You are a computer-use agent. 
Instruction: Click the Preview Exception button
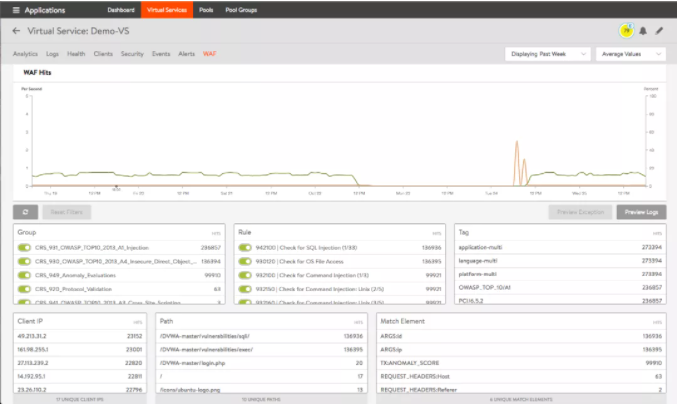pyautogui.click(x=580, y=212)
